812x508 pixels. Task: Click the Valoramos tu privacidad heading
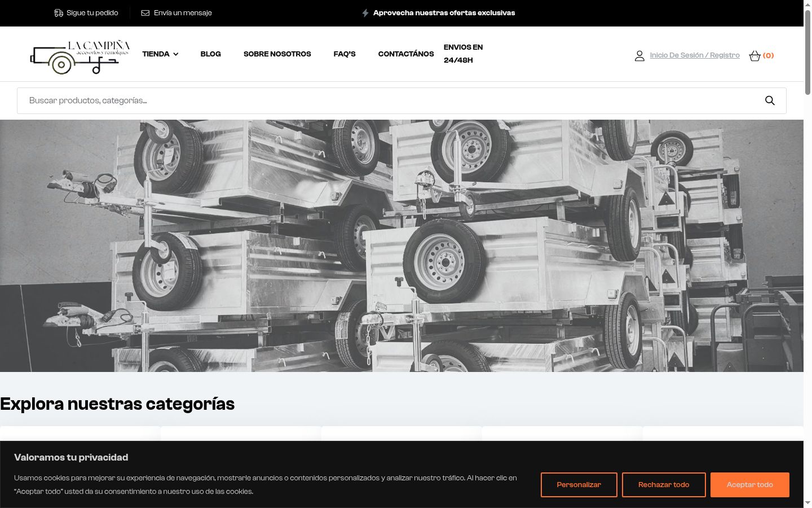click(71, 457)
